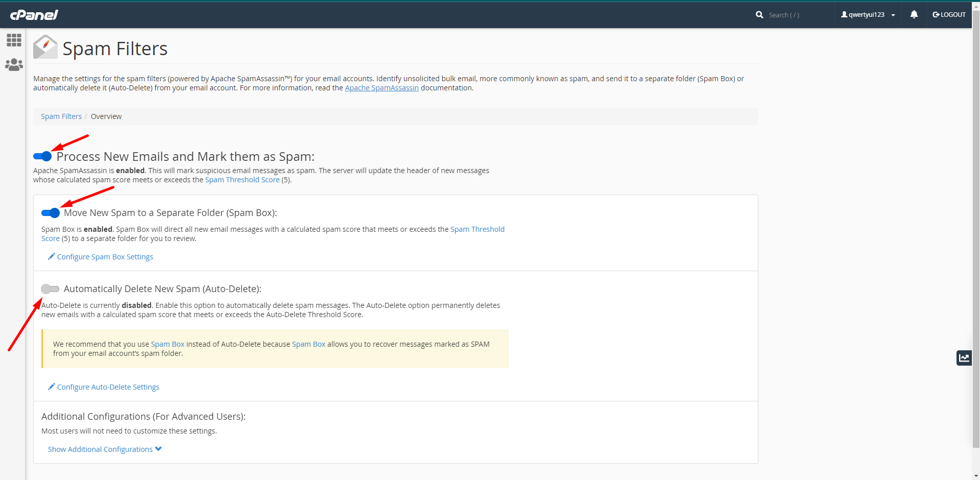This screenshot has width=980, height=480.
Task: Click the Spam Threshold Score link under Process New Emails
Action: (x=242, y=180)
